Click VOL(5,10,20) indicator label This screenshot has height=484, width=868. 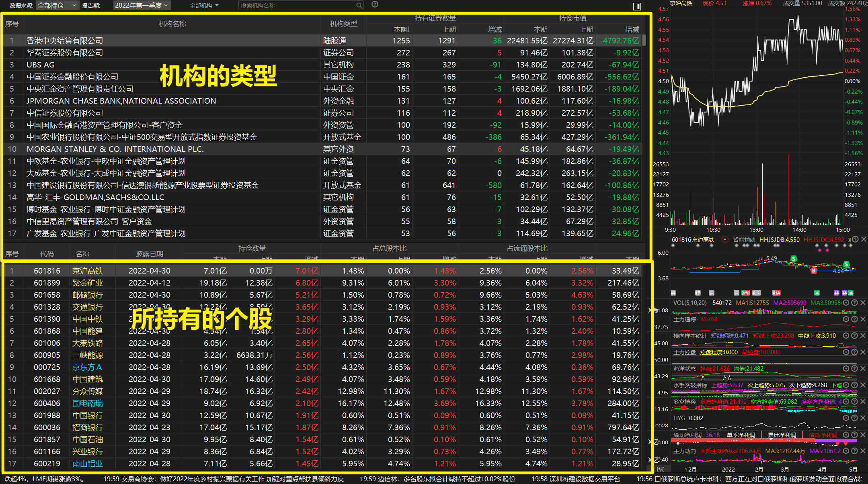[x=690, y=303]
